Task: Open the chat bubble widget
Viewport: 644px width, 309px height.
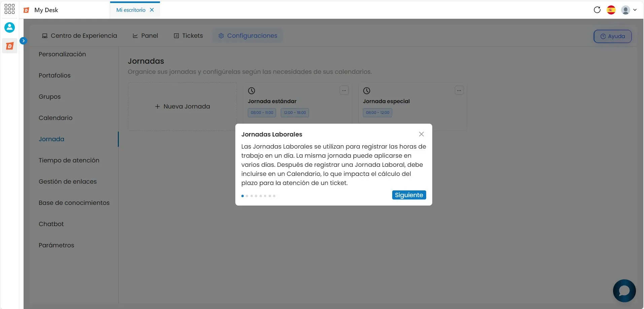Action: point(624,290)
